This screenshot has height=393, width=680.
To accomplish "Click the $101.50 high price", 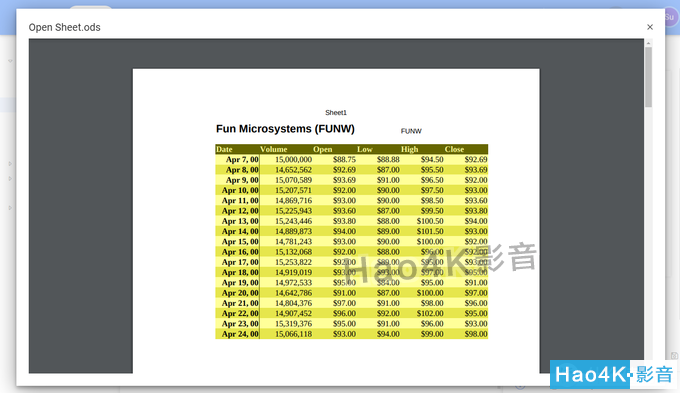I will pyautogui.click(x=430, y=232).
